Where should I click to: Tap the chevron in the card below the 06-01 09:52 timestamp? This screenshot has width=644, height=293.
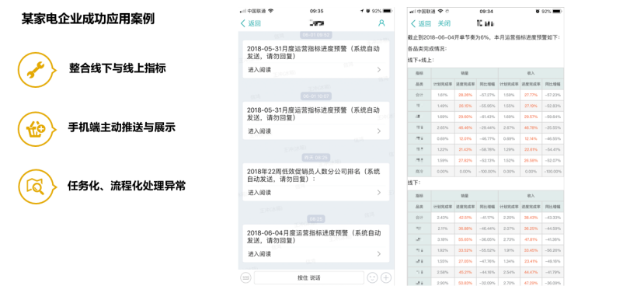378,70
